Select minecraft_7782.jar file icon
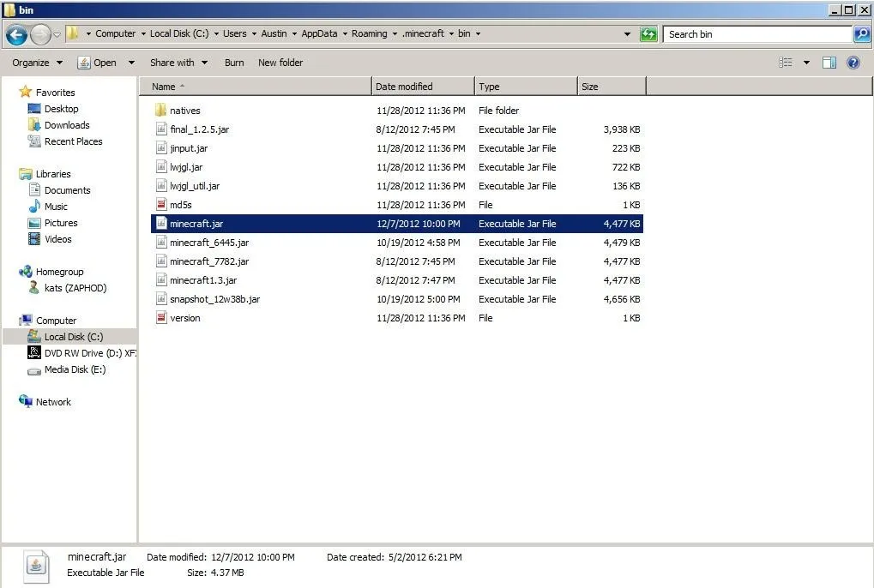The image size is (874, 588). coord(161,261)
